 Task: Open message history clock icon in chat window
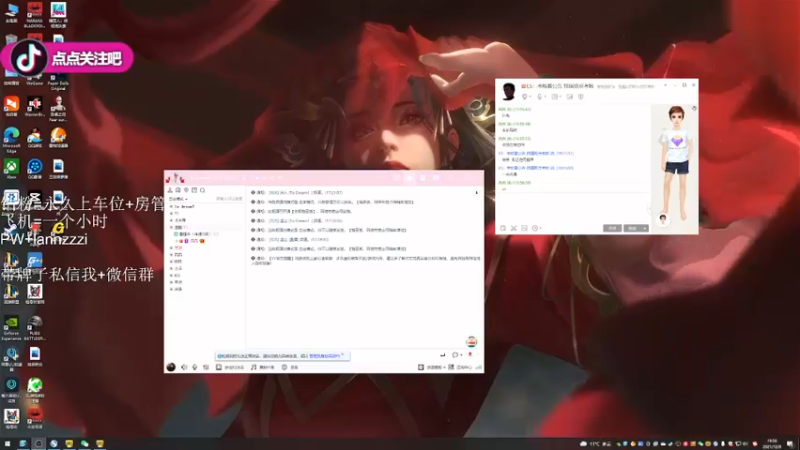click(535, 228)
